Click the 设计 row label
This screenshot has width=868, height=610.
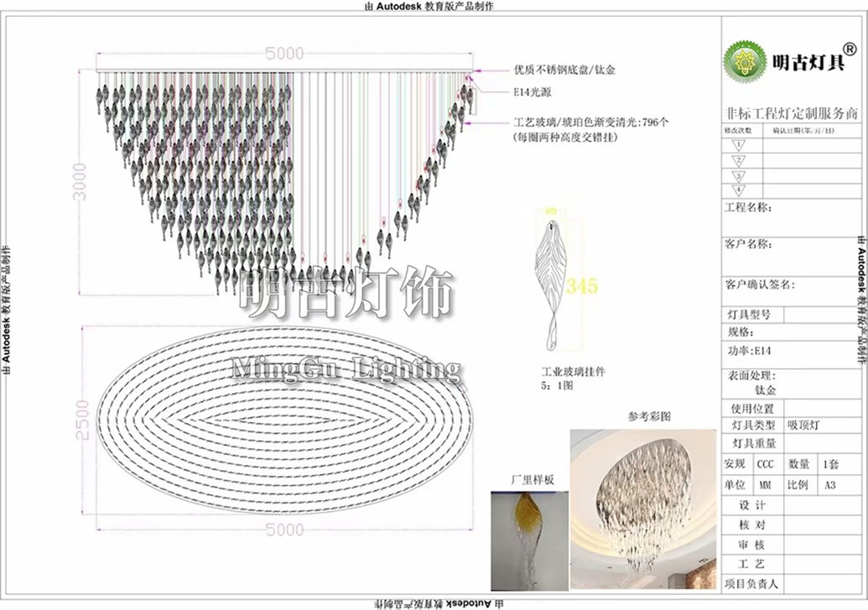pyautogui.click(x=751, y=505)
